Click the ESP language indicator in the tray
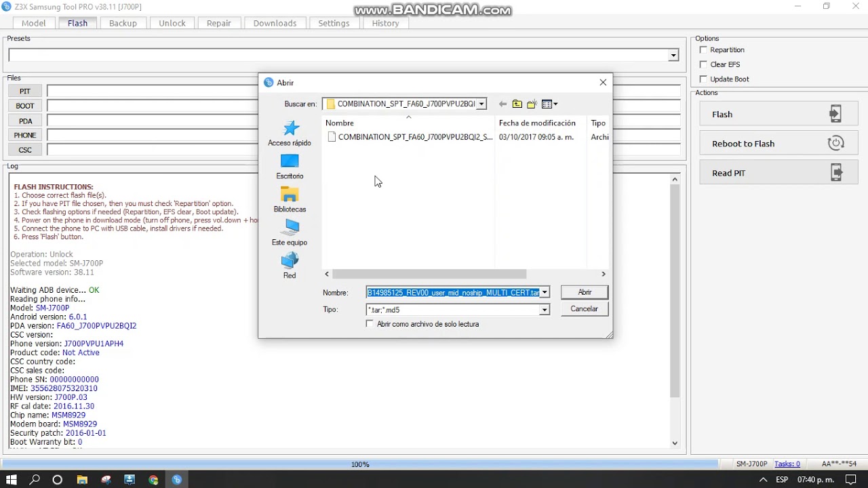868x488 pixels. coord(782,480)
